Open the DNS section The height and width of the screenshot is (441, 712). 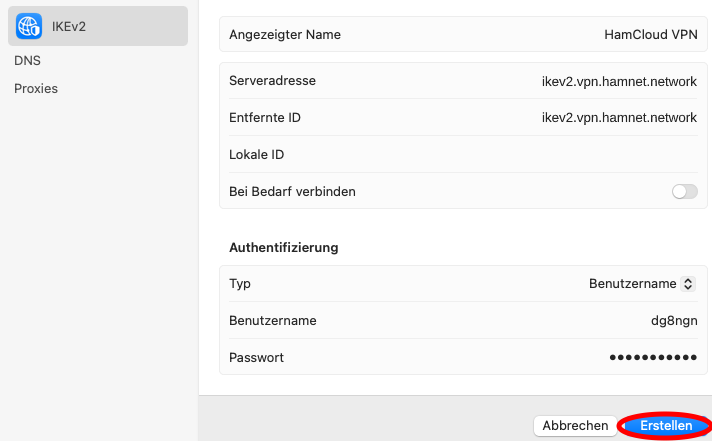pyautogui.click(x=27, y=60)
